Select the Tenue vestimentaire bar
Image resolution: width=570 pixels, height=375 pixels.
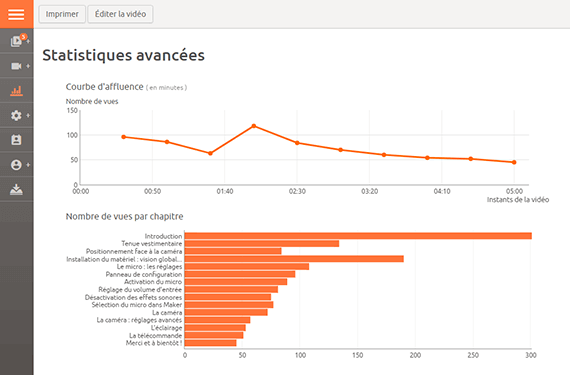(262, 243)
